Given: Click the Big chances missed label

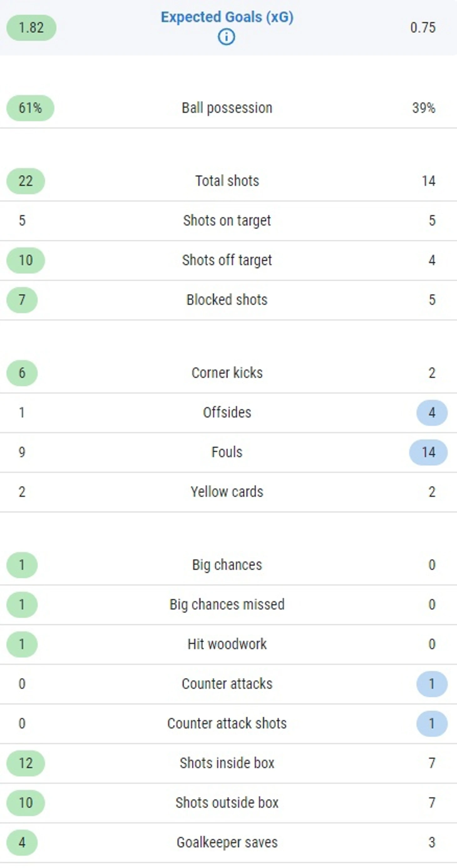Looking at the screenshot, I should 227,604.
